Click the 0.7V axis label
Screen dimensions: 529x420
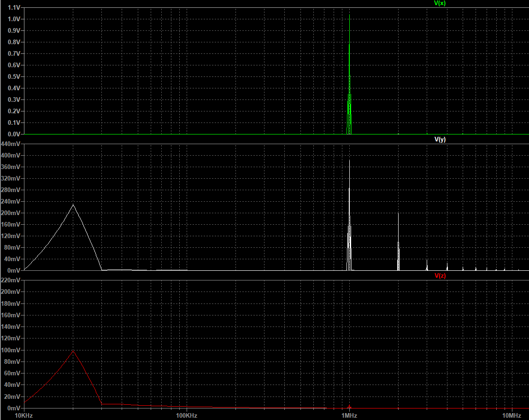14,53
